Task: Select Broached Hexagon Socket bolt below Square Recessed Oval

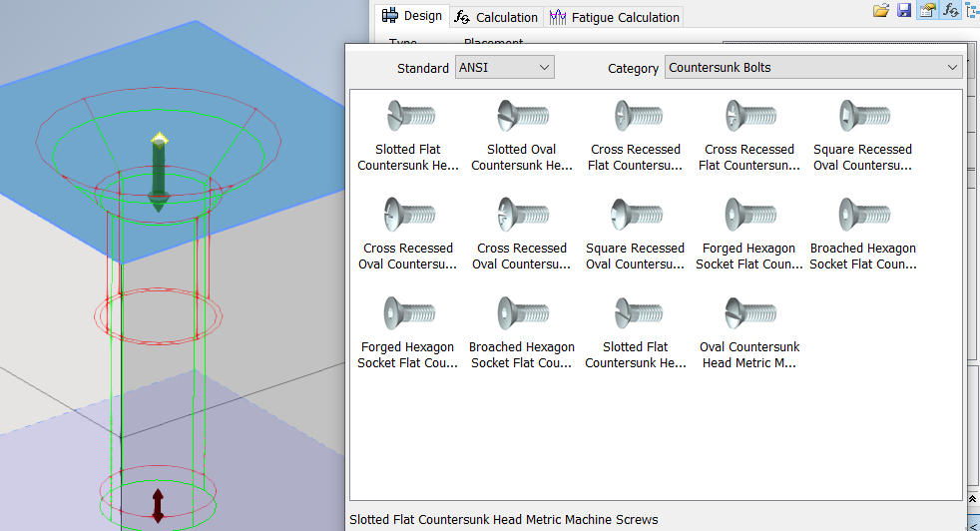Action: point(863,234)
